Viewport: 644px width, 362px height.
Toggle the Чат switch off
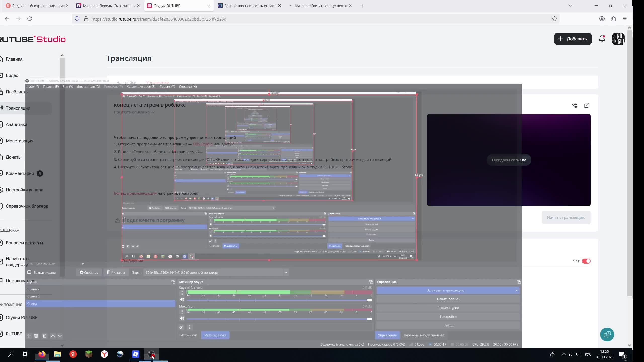pos(586,261)
